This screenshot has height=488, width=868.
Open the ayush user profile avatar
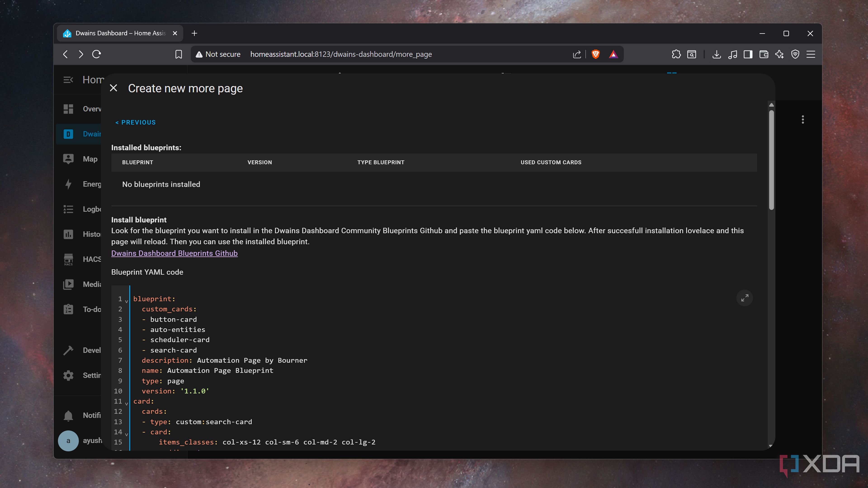pyautogui.click(x=68, y=441)
